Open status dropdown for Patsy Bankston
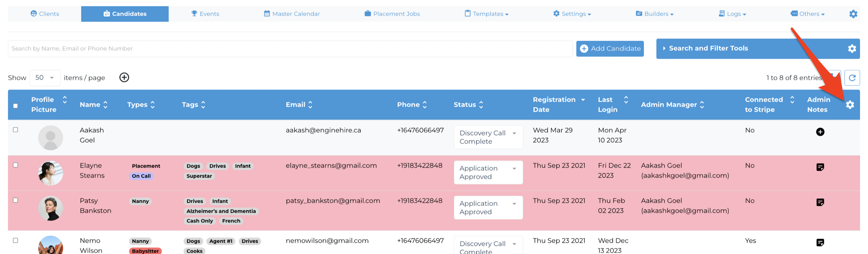The image size is (868, 254). click(488, 207)
